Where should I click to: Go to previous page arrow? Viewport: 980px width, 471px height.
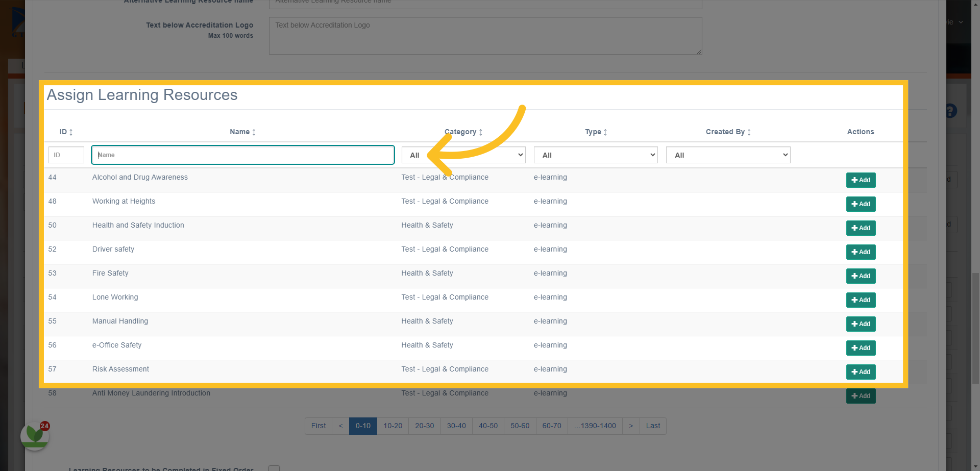click(340, 426)
